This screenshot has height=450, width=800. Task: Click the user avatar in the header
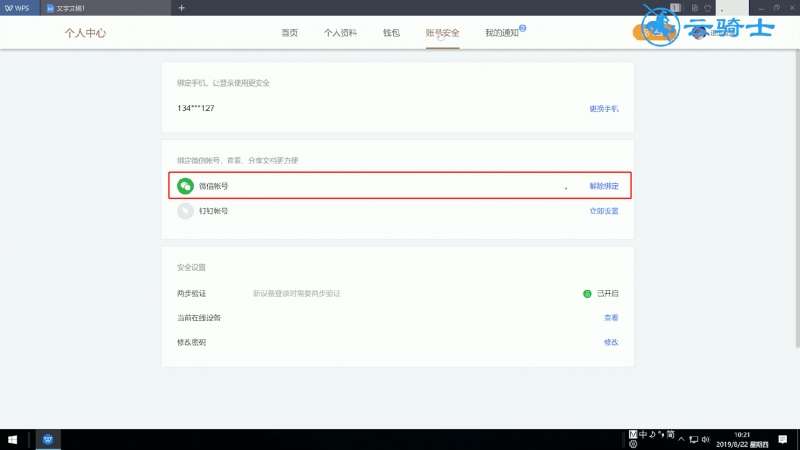pyautogui.click(x=698, y=33)
